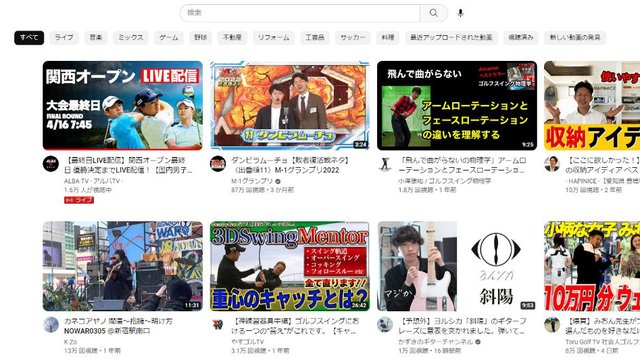Open the 3DSwingMentor video thumbnail
Image resolution: width=640 pixels, height=360 pixels.
pos(290,266)
